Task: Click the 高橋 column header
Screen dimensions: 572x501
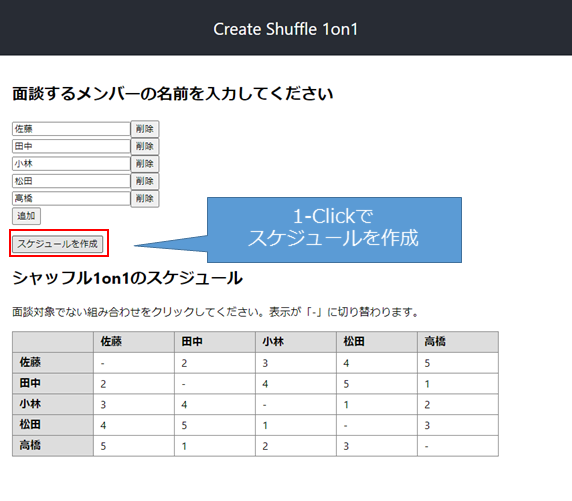Action: [458, 342]
